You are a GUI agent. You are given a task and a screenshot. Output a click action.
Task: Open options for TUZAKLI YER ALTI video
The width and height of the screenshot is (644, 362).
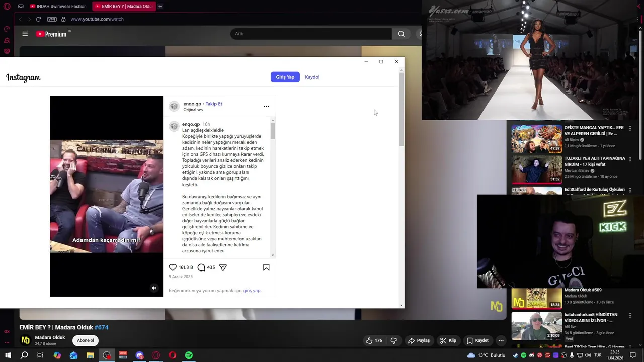[x=630, y=159]
